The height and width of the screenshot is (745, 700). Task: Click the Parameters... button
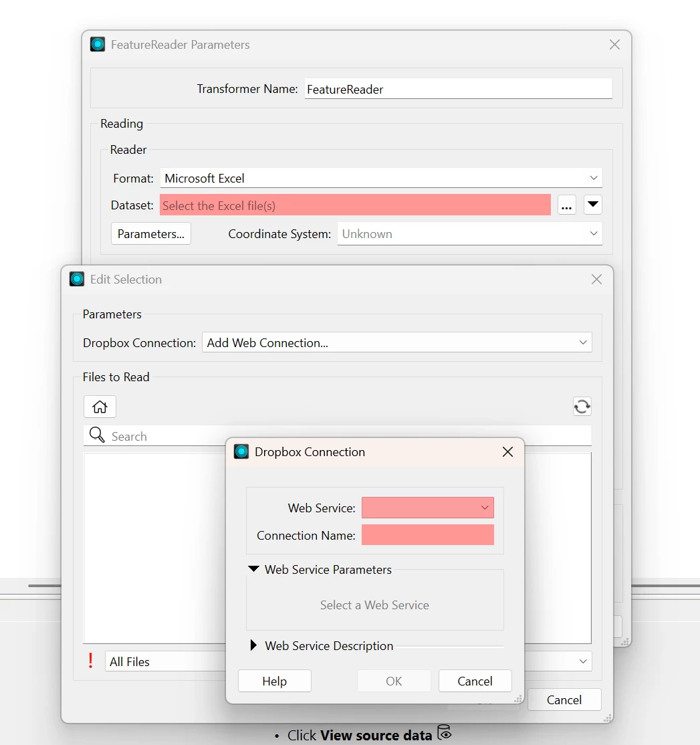click(x=151, y=234)
